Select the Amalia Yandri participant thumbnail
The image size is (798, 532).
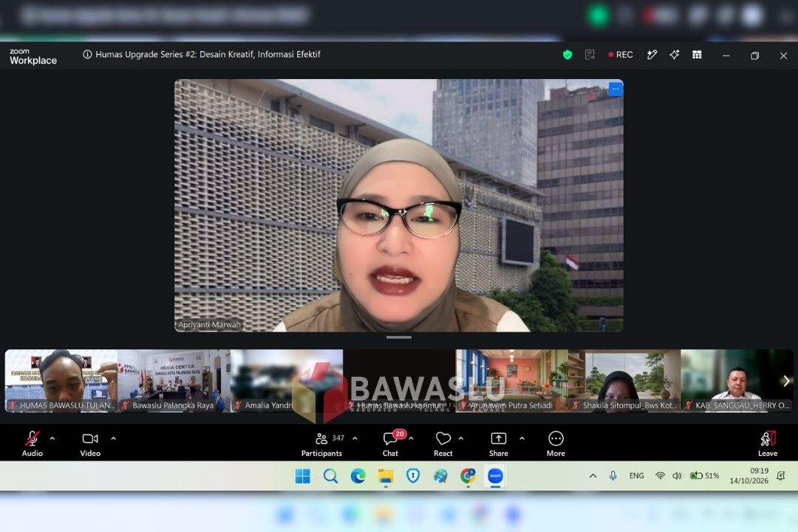coord(287,381)
